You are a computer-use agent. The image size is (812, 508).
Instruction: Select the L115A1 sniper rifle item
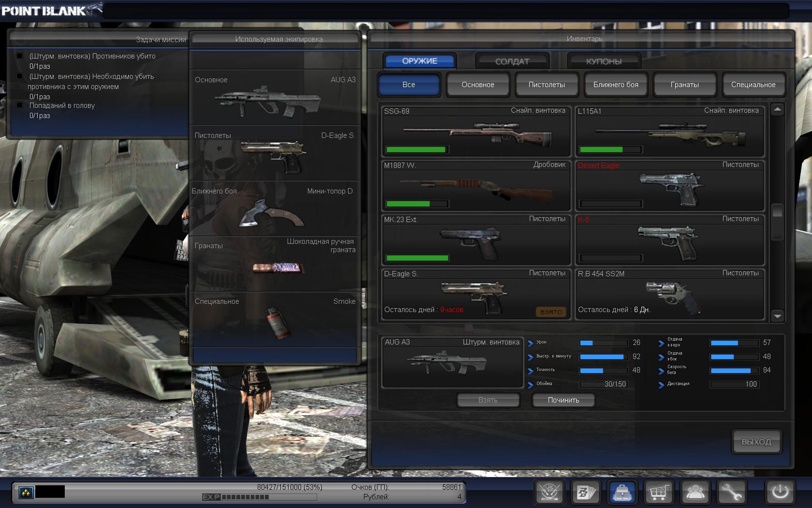click(x=670, y=132)
